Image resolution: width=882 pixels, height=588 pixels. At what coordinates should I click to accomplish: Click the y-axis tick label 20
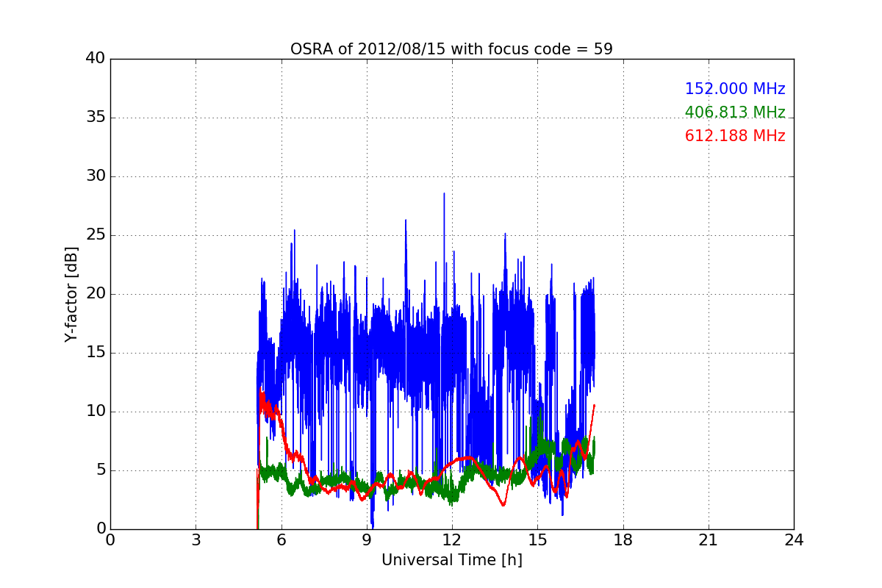coord(96,294)
